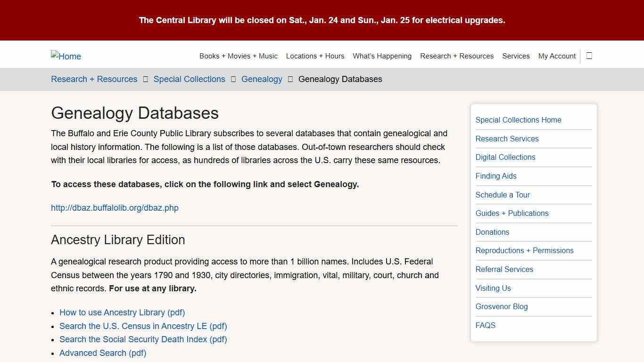Open the Services menu
The image size is (644, 362).
point(516,56)
